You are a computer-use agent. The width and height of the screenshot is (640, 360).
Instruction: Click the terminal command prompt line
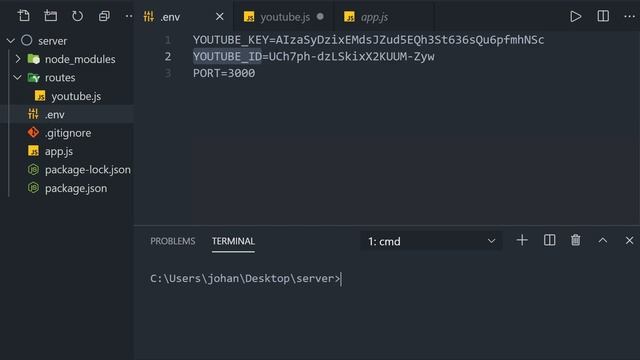point(245,279)
